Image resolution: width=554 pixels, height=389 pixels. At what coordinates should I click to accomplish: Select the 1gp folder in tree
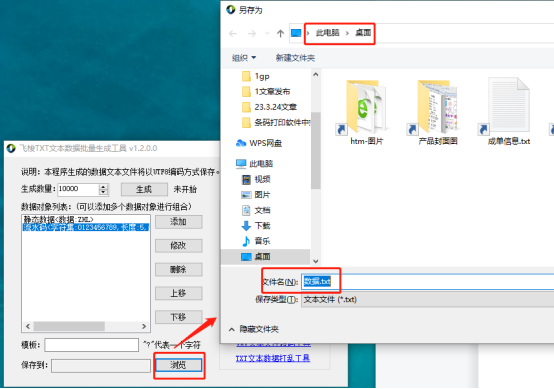[x=256, y=76]
